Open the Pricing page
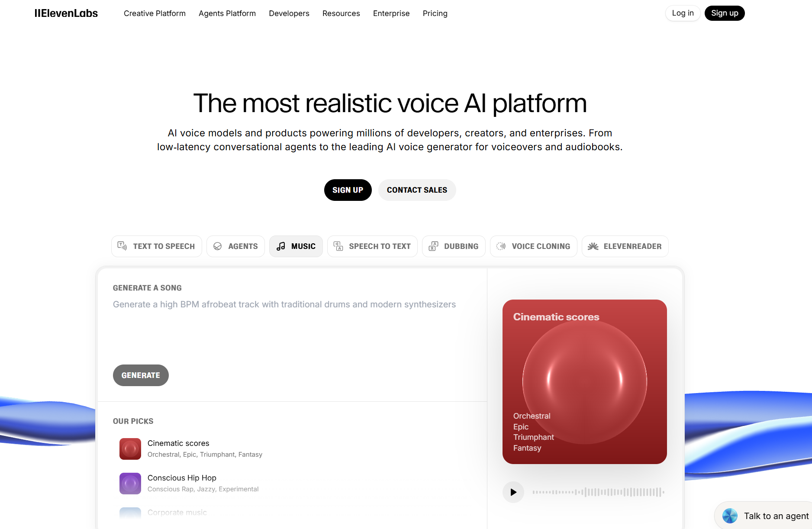 pos(435,13)
